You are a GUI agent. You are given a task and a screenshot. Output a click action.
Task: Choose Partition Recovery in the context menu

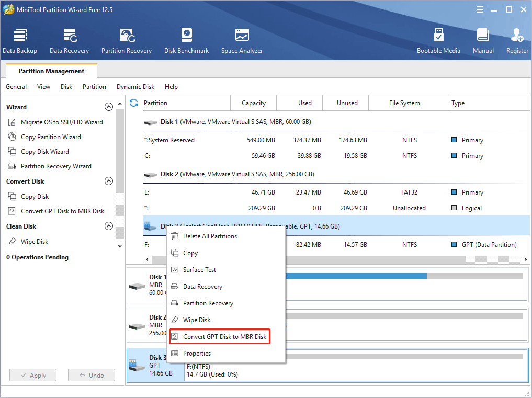coord(226,303)
